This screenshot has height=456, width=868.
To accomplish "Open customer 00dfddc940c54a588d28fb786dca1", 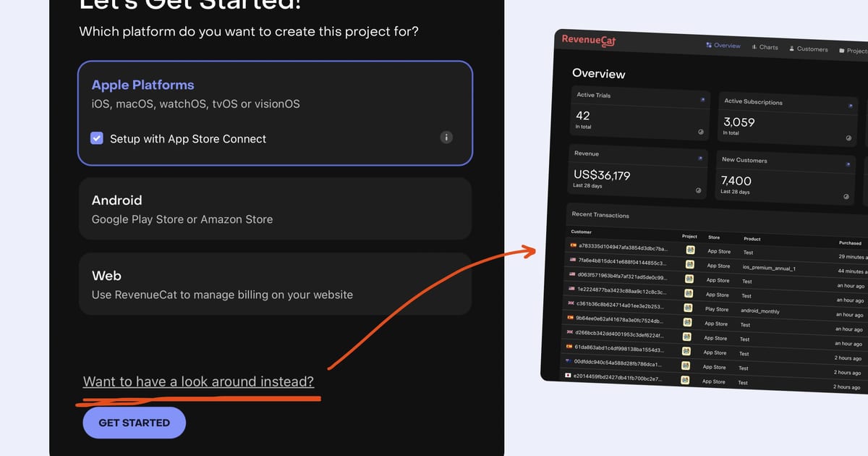I will (x=616, y=363).
